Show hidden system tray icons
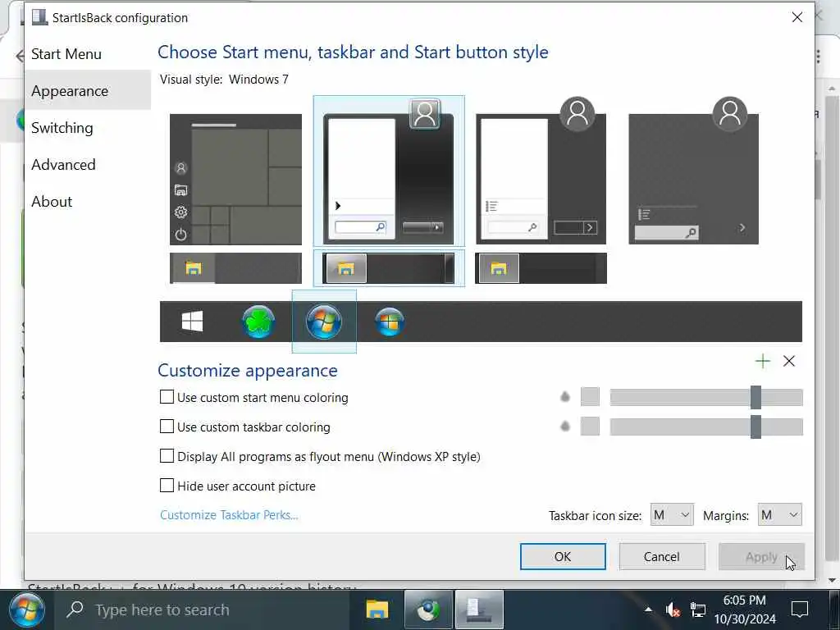This screenshot has width=840, height=630. [648, 609]
